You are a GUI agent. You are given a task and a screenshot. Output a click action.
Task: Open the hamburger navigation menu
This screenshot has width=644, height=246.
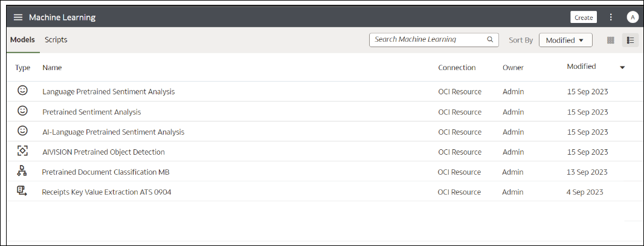click(18, 18)
